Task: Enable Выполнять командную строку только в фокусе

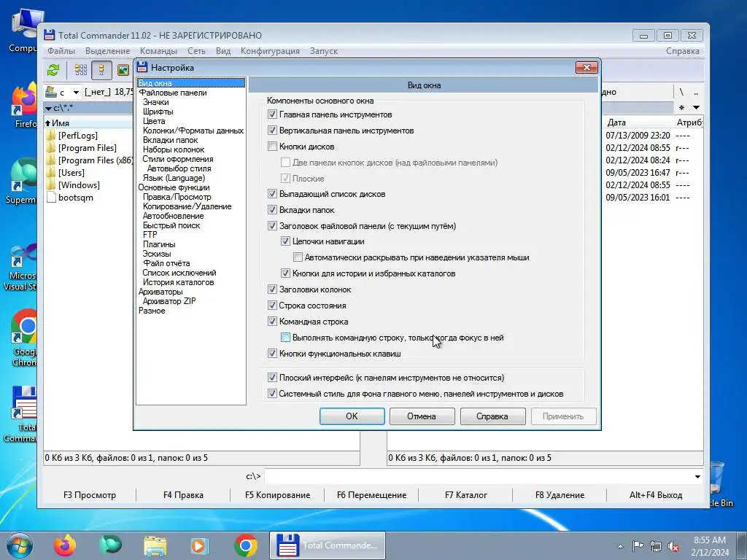Action: (285, 338)
